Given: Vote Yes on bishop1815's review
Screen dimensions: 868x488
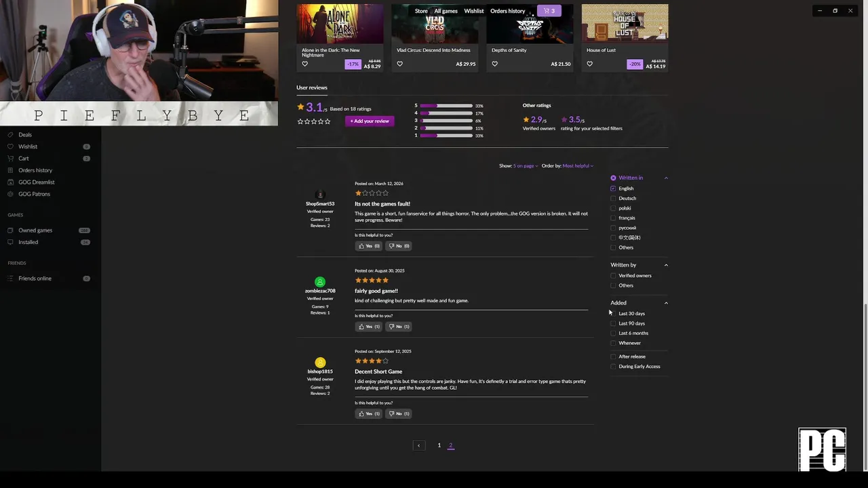Looking at the screenshot, I should (x=369, y=413).
